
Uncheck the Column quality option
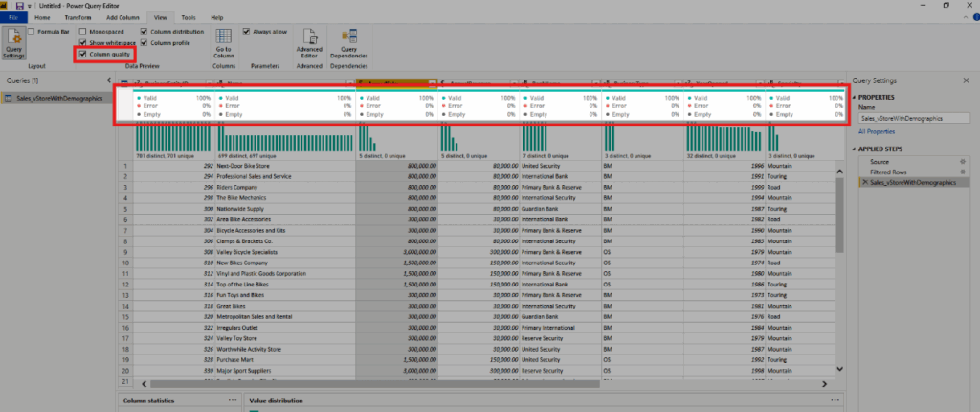point(83,55)
